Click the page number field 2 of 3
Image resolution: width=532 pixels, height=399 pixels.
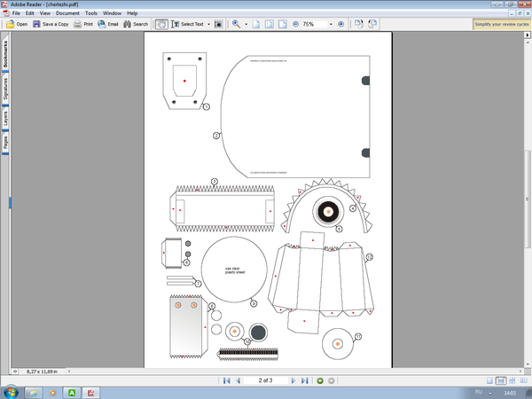pos(265,380)
